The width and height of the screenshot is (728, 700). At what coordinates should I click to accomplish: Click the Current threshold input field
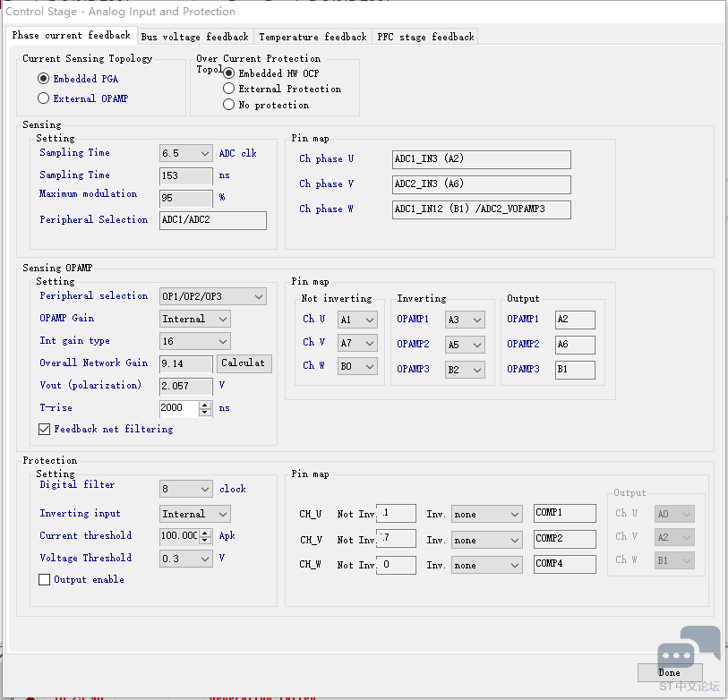pyautogui.click(x=178, y=535)
